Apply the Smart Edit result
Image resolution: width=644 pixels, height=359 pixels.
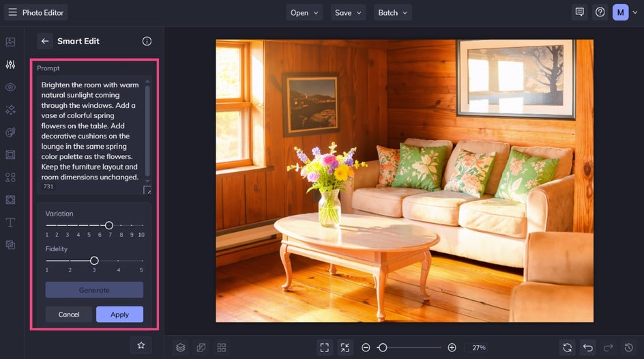tap(119, 314)
